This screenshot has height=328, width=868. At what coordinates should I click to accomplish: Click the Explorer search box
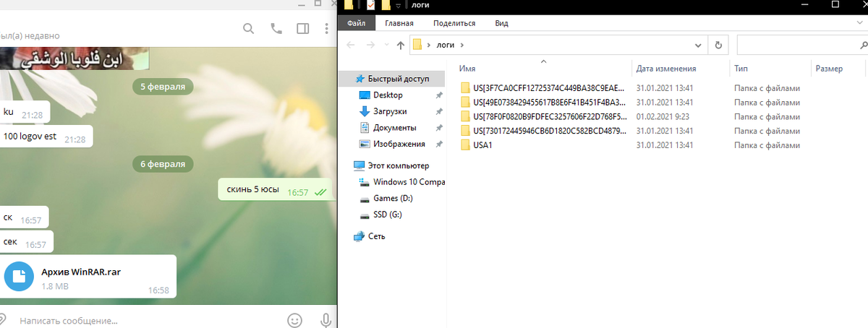(x=801, y=45)
